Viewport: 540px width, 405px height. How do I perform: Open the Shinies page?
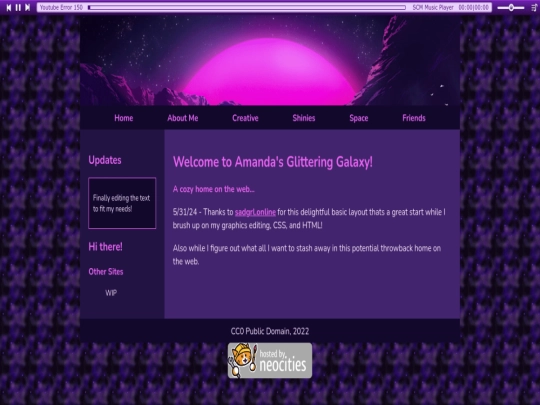[x=304, y=118]
